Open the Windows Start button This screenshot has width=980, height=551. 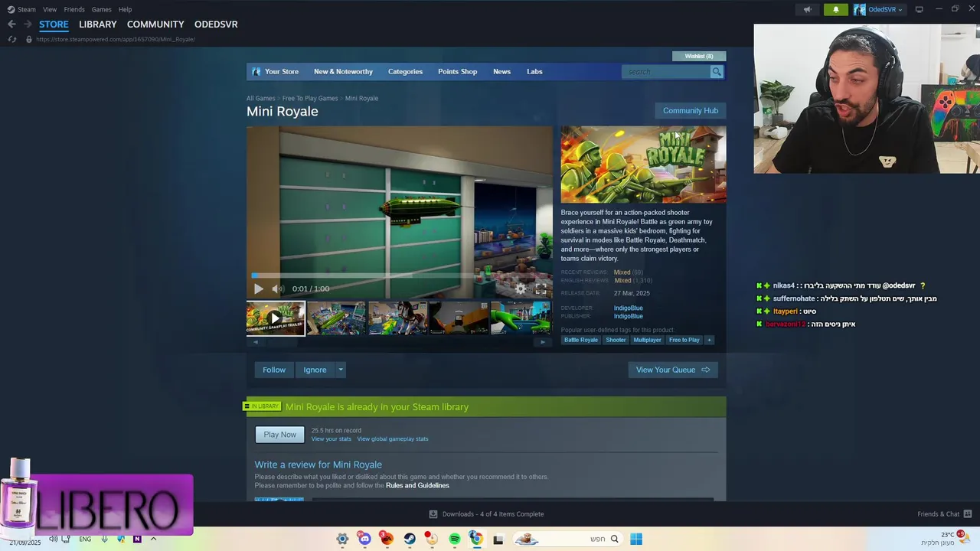coord(636,539)
